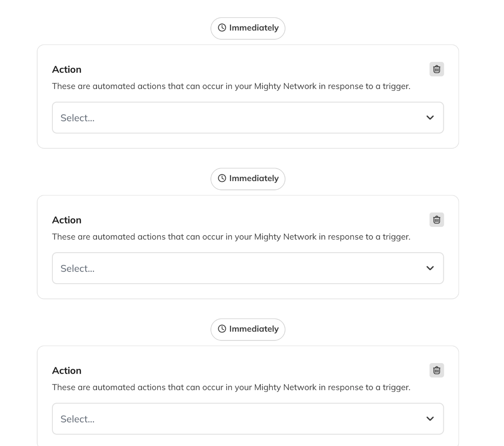The width and height of the screenshot is (504, 446).
Task: Remove the middle Action using its trash icon
Action: [436, 220]
